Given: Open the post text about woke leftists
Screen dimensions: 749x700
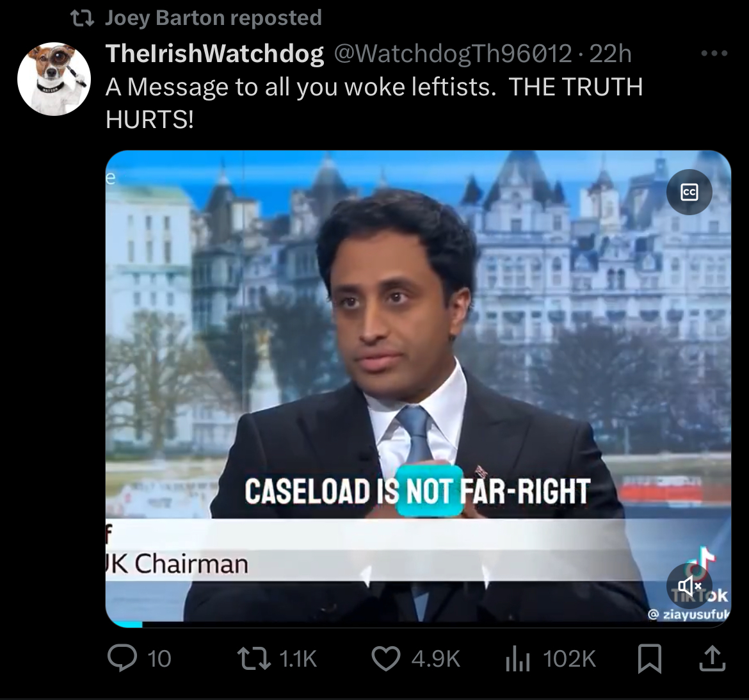Looking at the screenshot, I should (x=374, y=102).
